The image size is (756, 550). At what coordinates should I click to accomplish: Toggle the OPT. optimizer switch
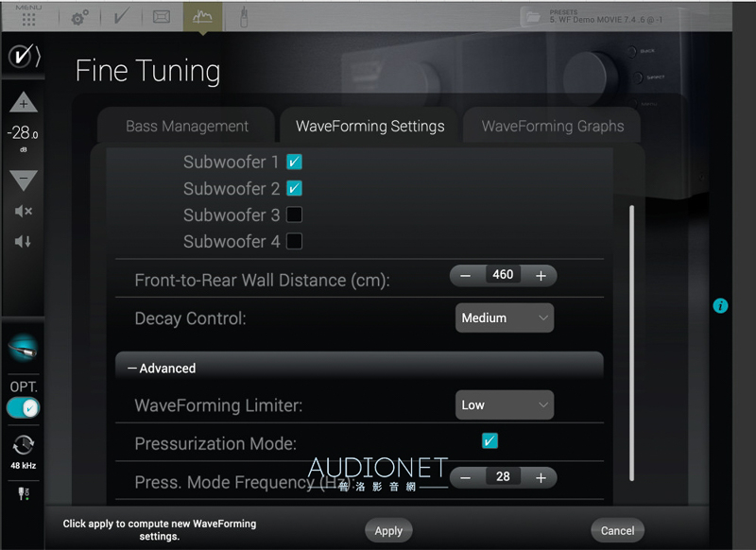(x=23, y=408)
